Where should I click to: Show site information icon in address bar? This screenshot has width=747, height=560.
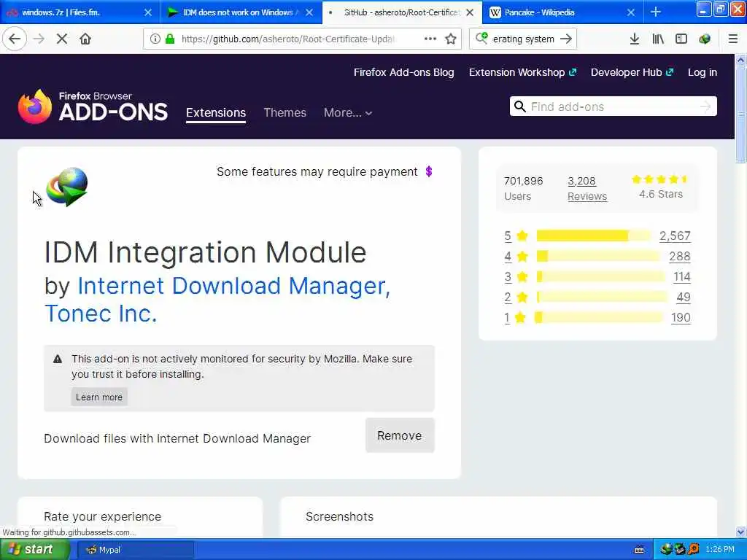click(155, 39)
